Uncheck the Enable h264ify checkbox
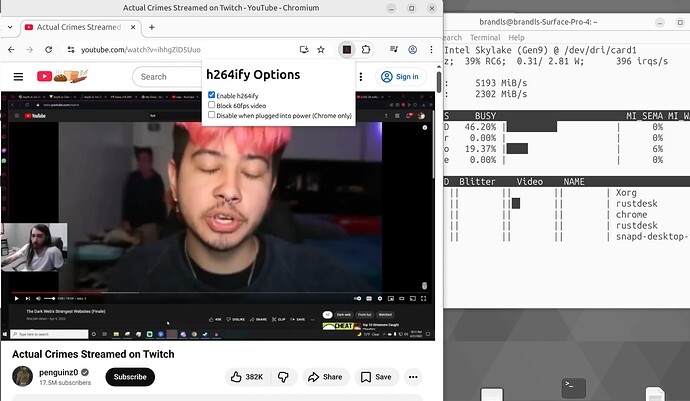Viewport: 690px width, 401px height. click(212, 95)
